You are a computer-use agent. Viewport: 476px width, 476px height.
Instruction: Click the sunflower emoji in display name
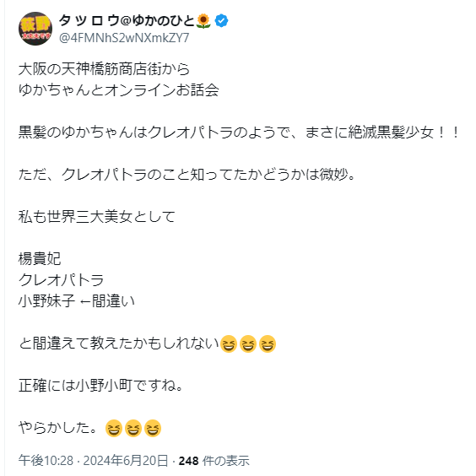203,21
